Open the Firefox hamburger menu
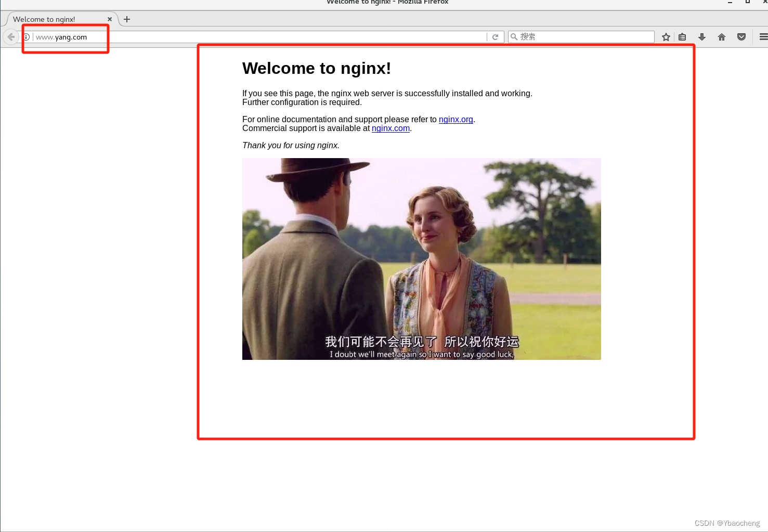The width and height of the screenshot is (768, 532). point(763,37)
